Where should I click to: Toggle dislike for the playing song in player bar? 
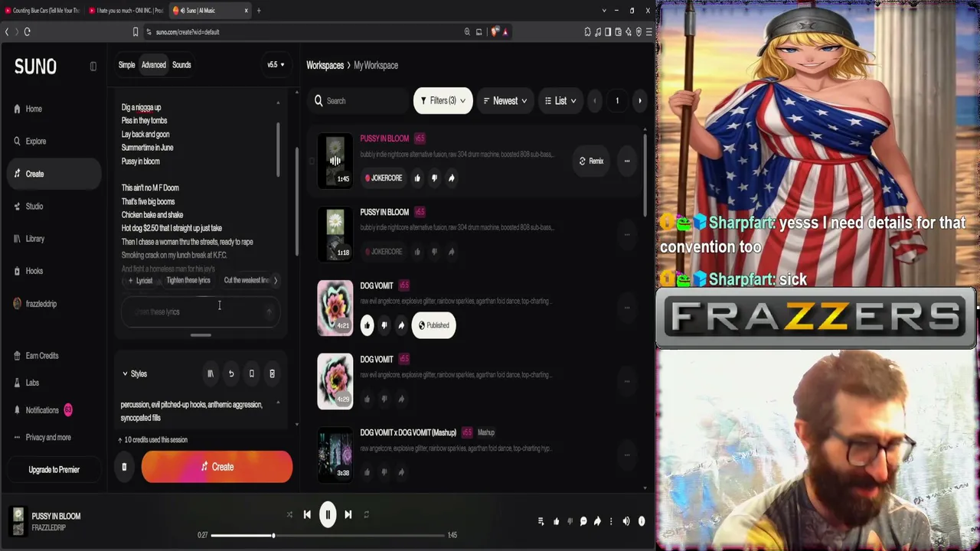pos(570,521)
